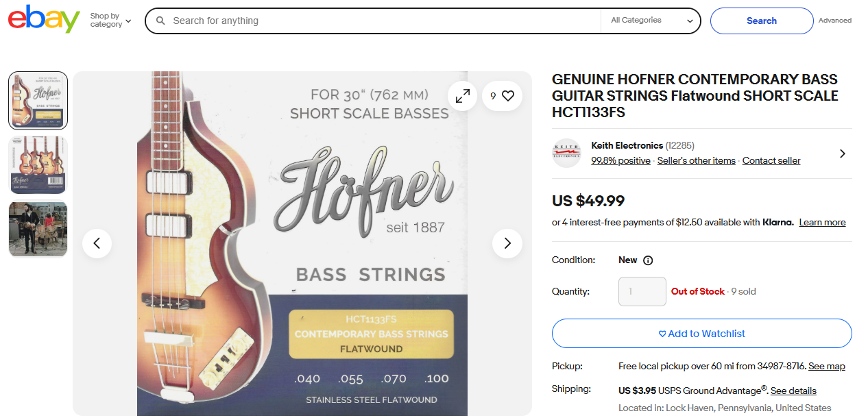The height and width of the screenshot is (420, 868).
Task: Go to the next product image
Action: [x=507, y=243]
